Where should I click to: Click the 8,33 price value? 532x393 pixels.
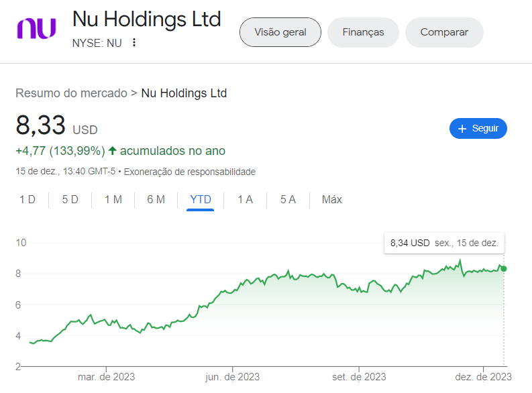pyautogui.click(x=40, y=125)
